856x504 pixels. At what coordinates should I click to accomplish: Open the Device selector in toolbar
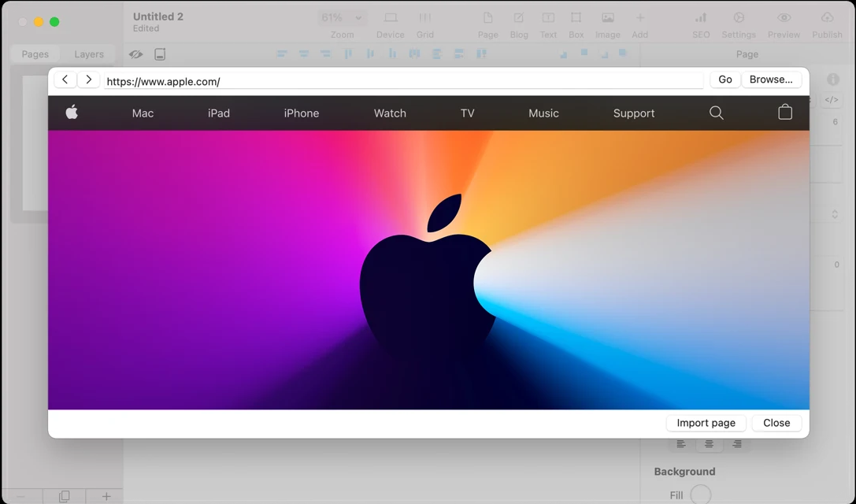[x=391, y=18]
